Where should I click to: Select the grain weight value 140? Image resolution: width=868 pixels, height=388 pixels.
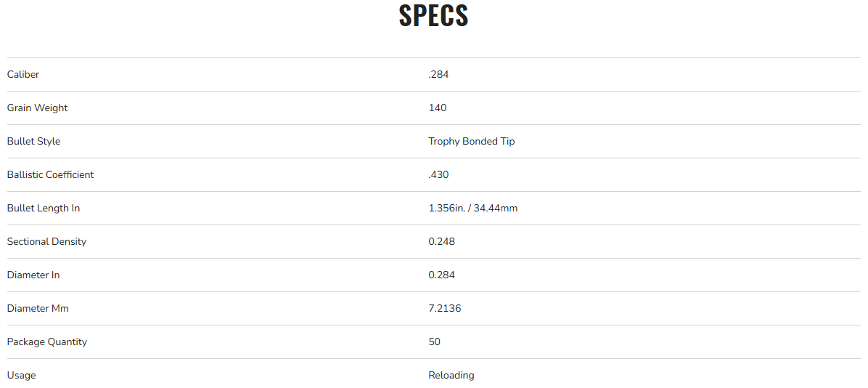point(438,108)
